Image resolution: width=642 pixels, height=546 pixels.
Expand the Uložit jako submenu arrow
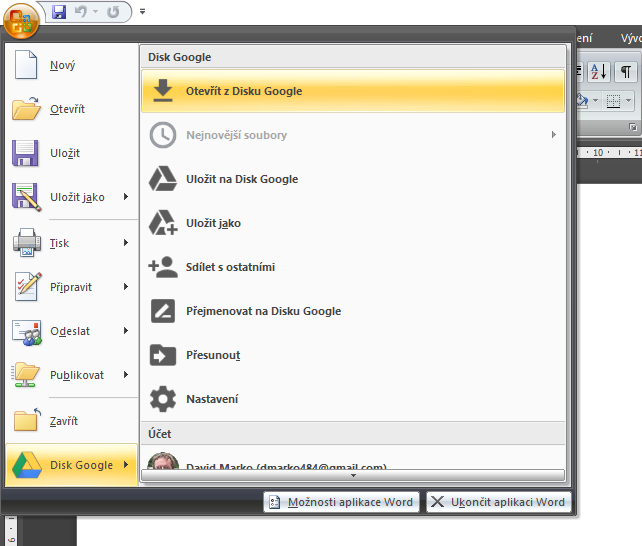coord(126,197)
